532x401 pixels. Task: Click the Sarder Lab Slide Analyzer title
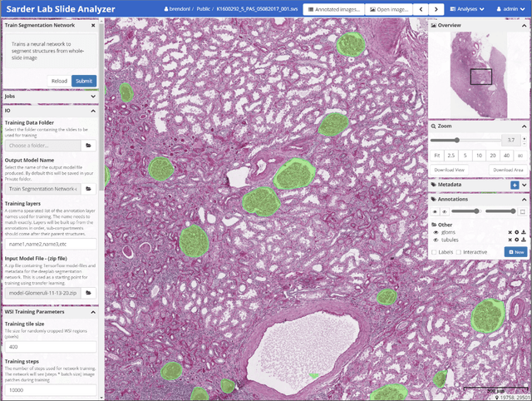coord(61,9)
